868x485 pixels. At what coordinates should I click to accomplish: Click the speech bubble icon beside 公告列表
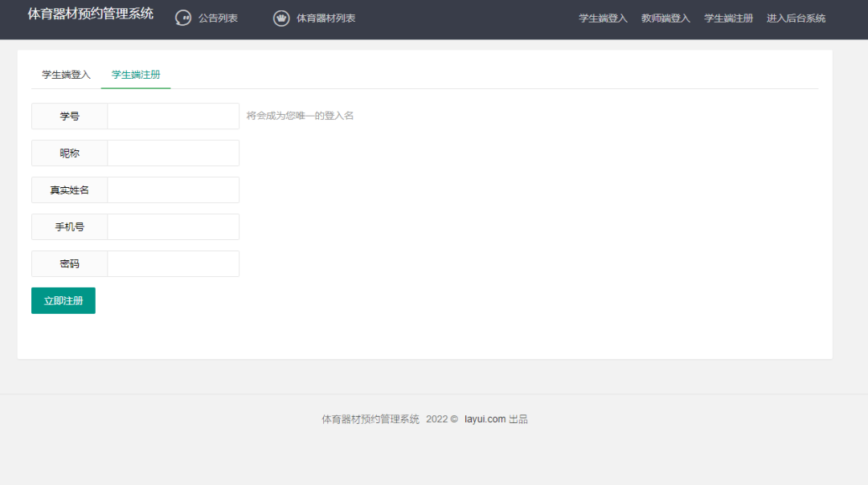click(x=183, y=18)
